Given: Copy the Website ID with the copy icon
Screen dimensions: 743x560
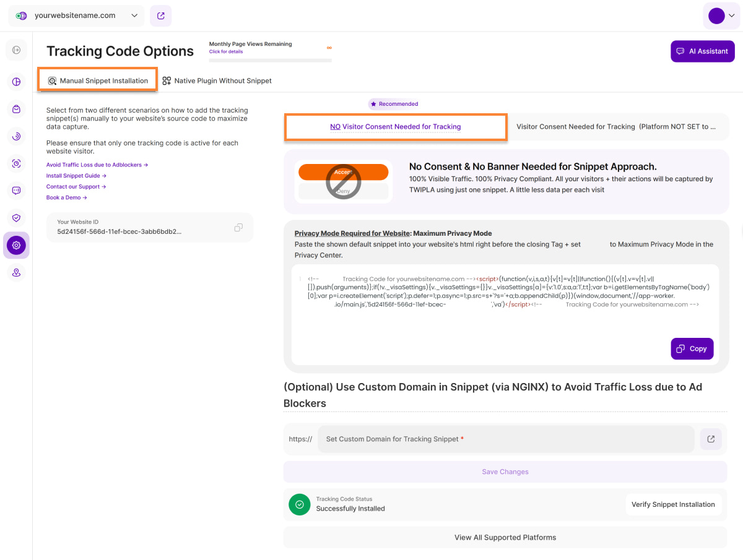Looking at the screenshot, I should pos(238,228).
